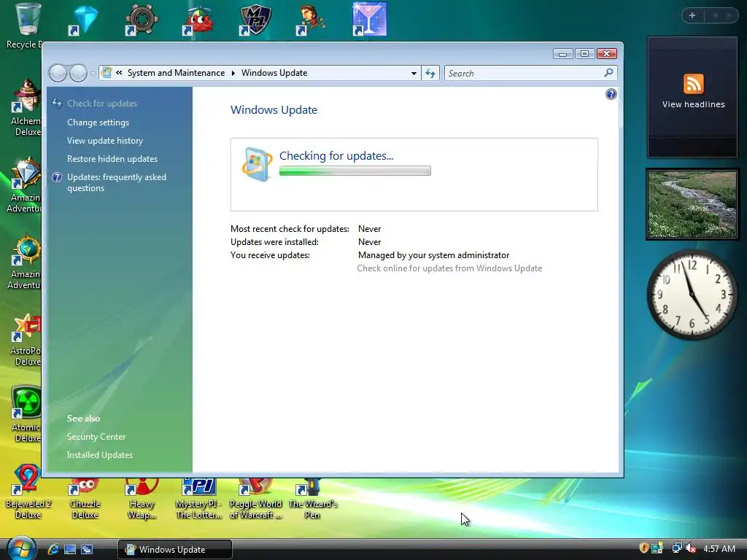Viewport: 747px width, 560px height.
Task: Click the Windows Update taskbar button
Action: pyautogui.click(x=175, y=550)
